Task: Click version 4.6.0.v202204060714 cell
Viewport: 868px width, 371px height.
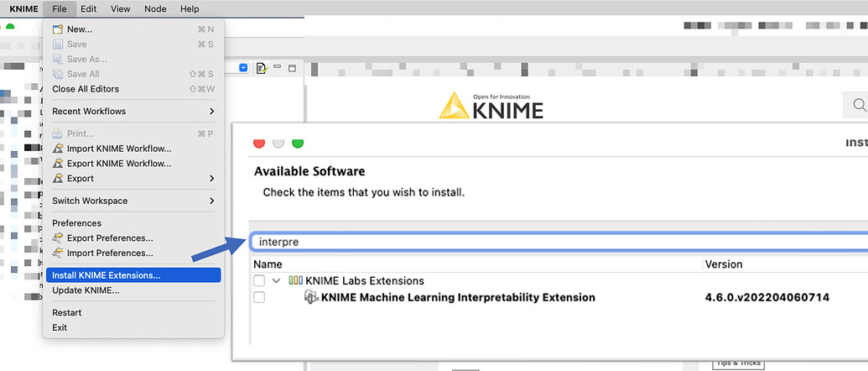Action: [x=767, y=297]
